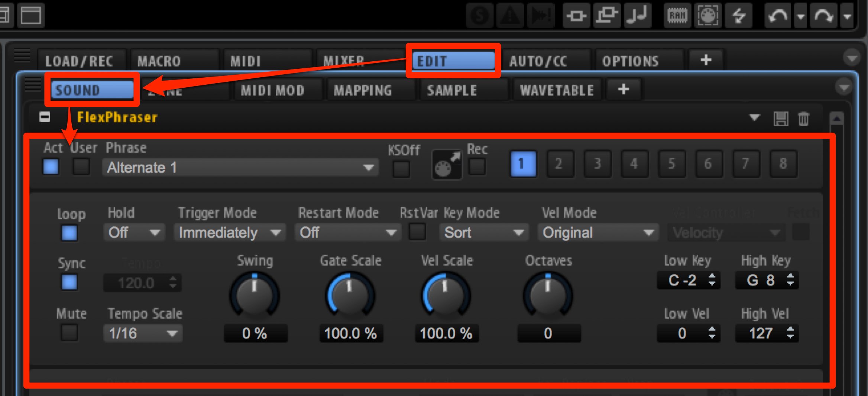Image resolution: width=868 pixels, height=396 pixels.
Task: Click the RAM icon
Action: (x=677, y=16)
